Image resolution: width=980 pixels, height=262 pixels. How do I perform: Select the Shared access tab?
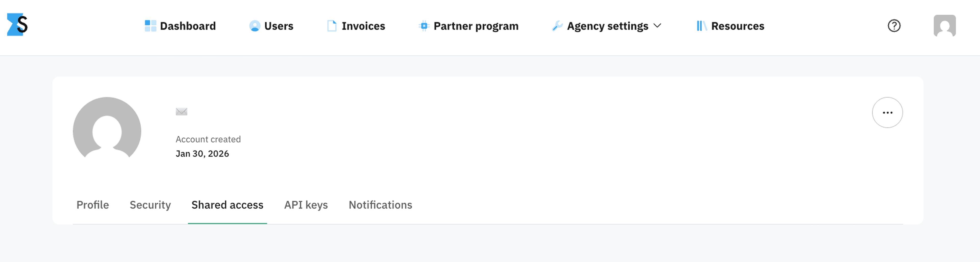227,205
